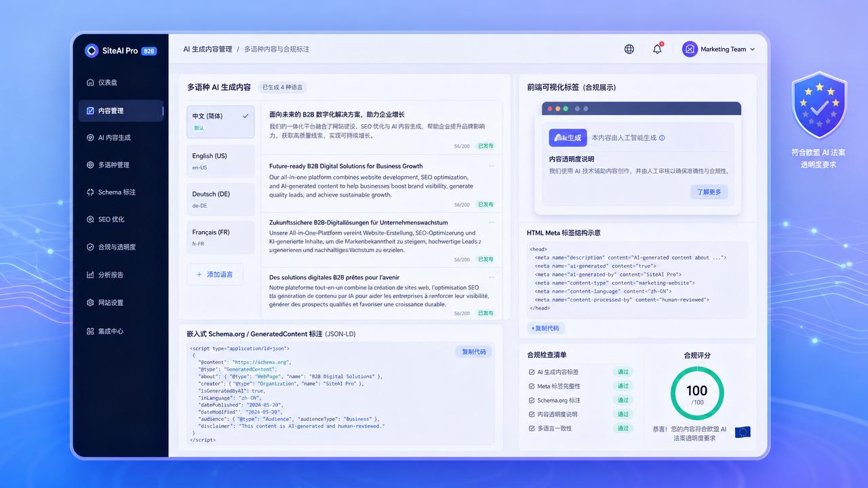Toggle Schema.org 标注 checklist checkbox
The width and height of the screenshot is (868, 488).
532,401
